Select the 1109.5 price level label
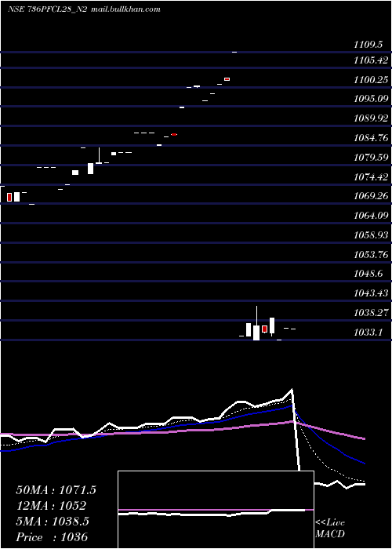This screenshot has width=392, height=549. pyautogui.click(x=367, y=44)
